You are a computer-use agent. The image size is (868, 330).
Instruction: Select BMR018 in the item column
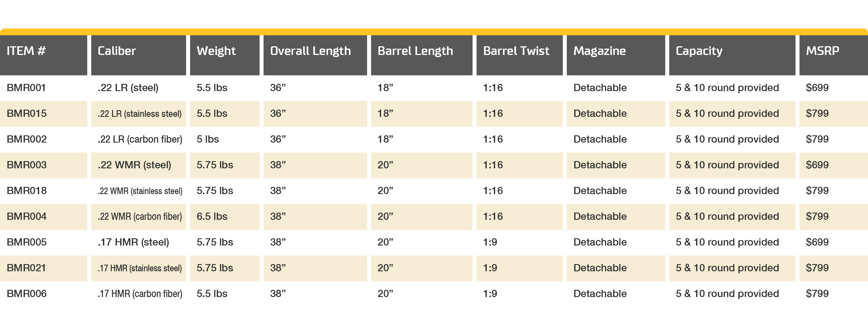coord(27,191)
